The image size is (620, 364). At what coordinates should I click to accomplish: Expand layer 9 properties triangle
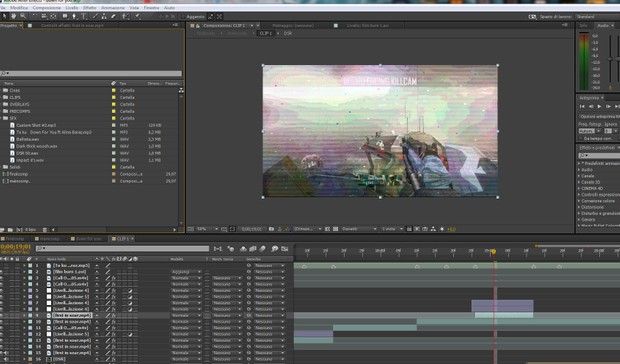point(25,315)
